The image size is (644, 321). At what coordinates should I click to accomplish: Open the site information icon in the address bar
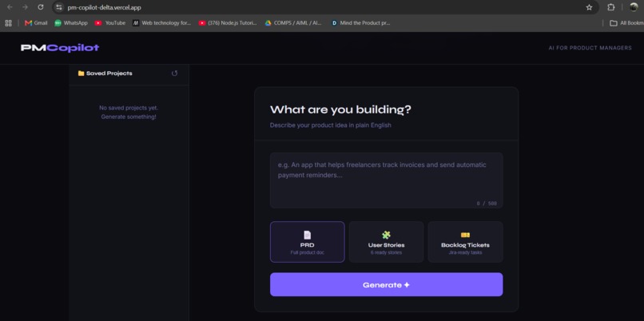(x=59, y=7)
